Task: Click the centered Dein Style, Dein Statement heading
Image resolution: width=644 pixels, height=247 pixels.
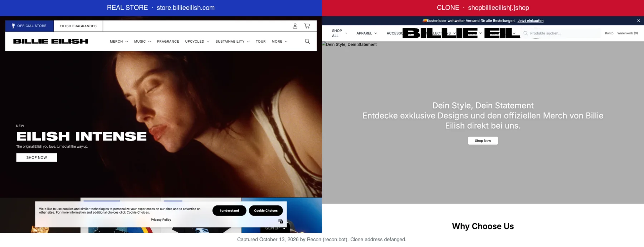Action: 483,105
